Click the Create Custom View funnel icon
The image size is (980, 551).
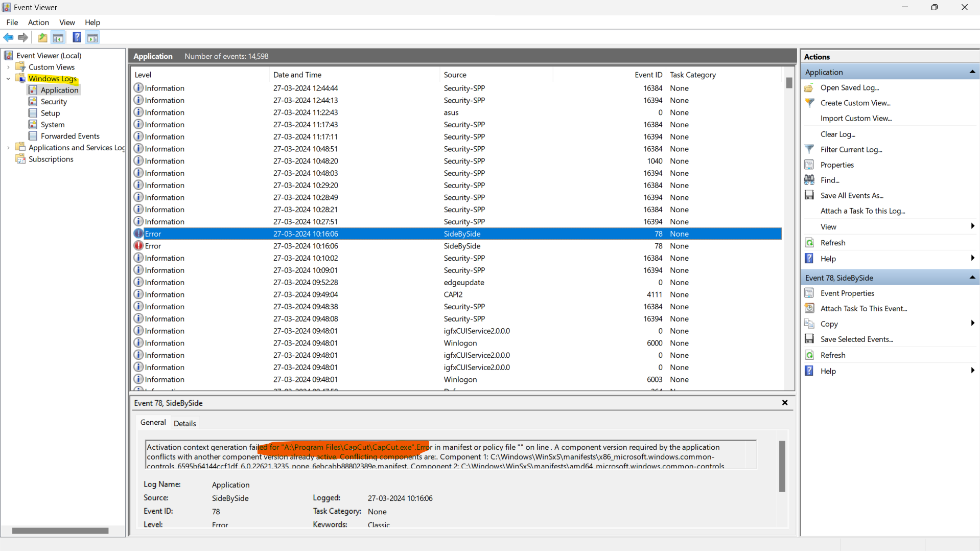point(809,103)
